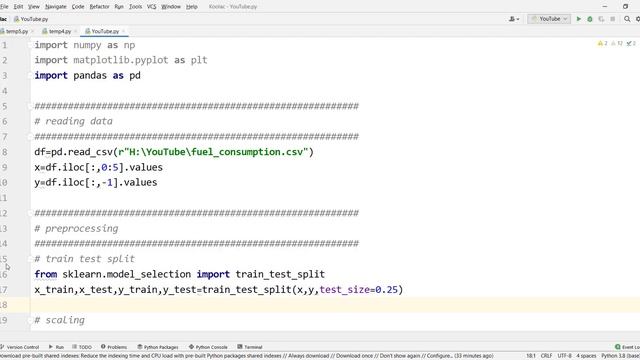Open the Event Log panel
Viewport: 640px width, 360px height.
click(627, 347)
